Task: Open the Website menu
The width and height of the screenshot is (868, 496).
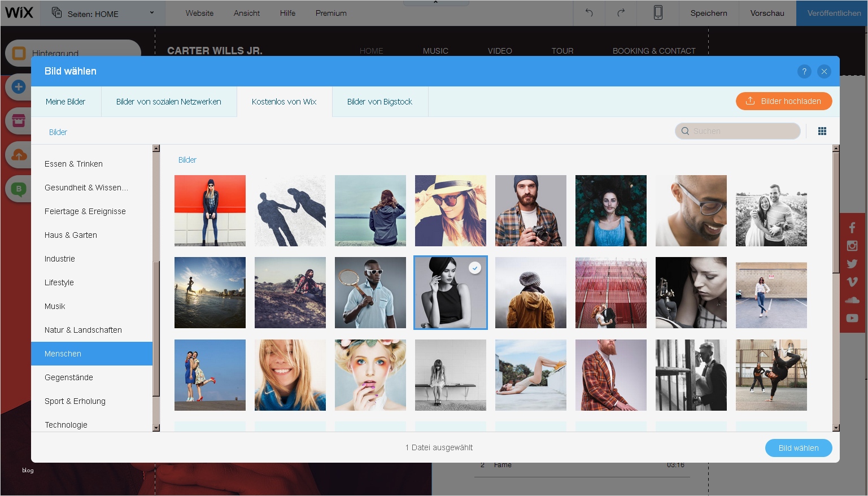Action: tap(199, 13)
